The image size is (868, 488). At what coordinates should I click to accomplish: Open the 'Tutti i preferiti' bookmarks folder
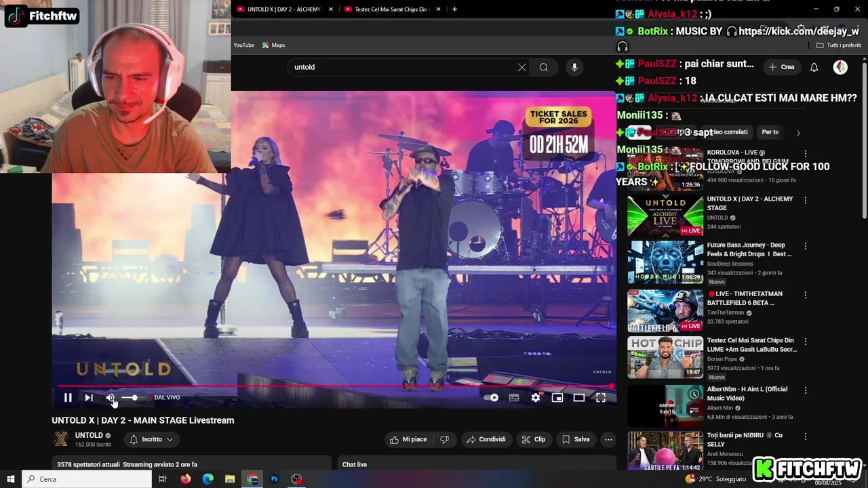click(x=839, y=45)
